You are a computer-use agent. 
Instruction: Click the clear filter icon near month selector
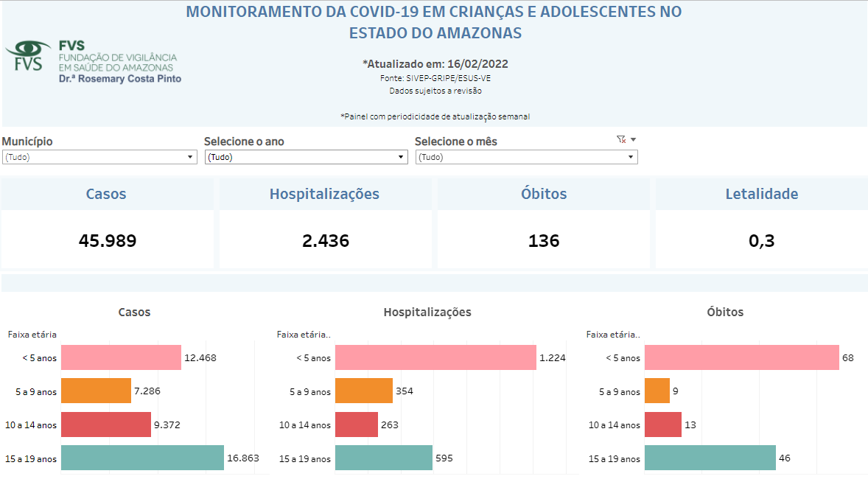coord(621,139)
